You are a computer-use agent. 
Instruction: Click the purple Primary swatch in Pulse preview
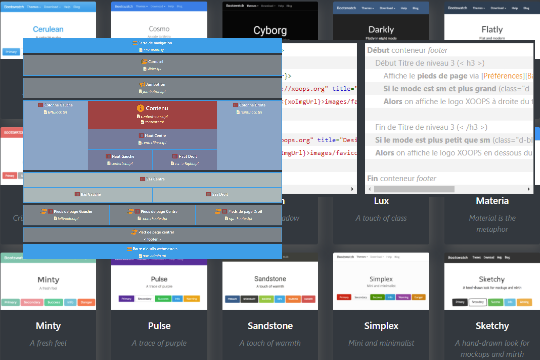(126, 299)
